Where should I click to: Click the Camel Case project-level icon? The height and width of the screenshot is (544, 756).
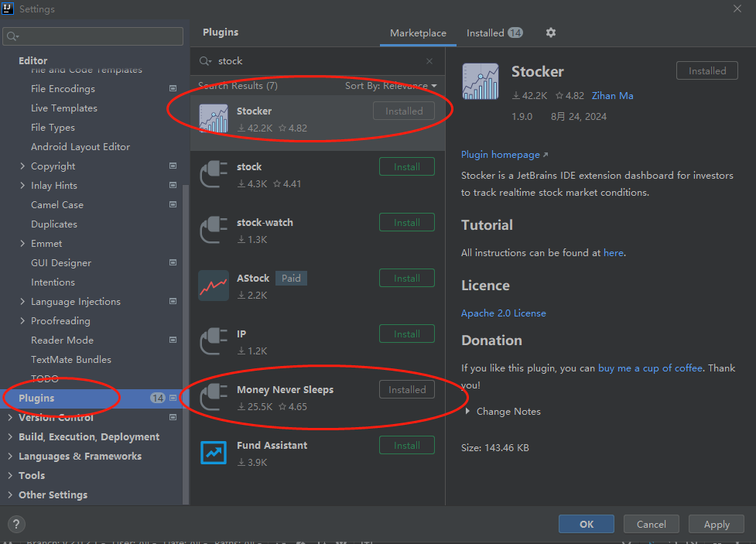[x=173, y=204]
